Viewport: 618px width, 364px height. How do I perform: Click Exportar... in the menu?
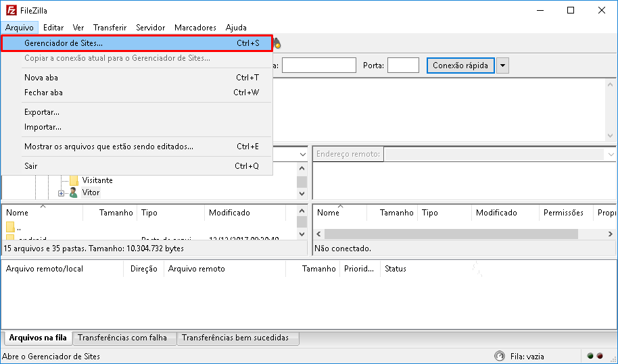(x=137, y=112)
